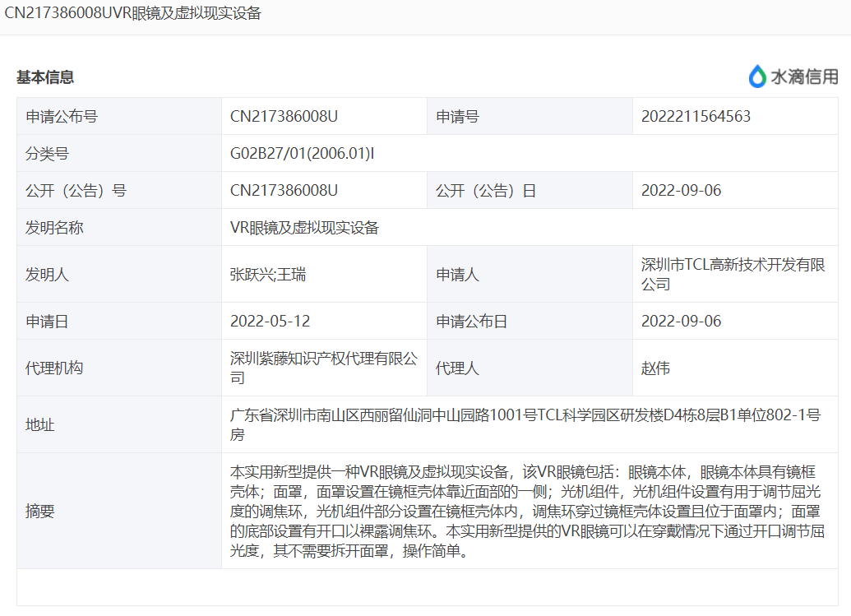Select classification G02B27/01(2006.01)I
The height and width of the screenshot is (616, 851).
coord(303,154)
